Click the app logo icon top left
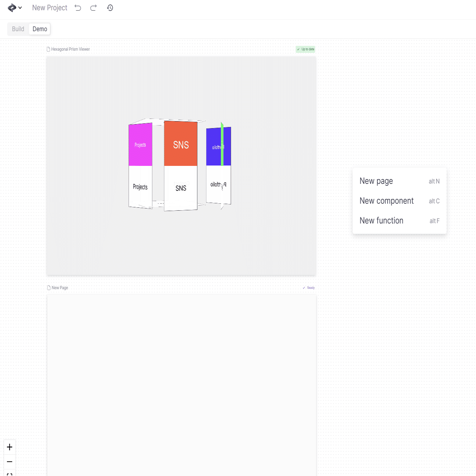 [x=11, y=7]
